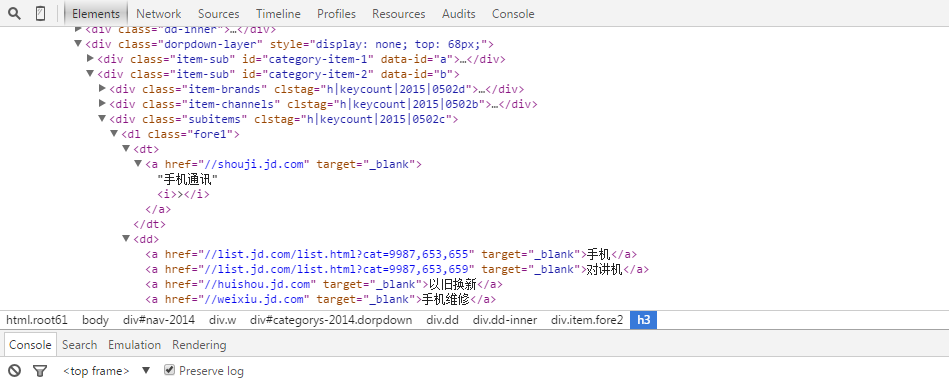Viewport: 949px width, 381px height.
Task: Select div.dd-inner in the breadcrumb
Action: coord(505,320)
